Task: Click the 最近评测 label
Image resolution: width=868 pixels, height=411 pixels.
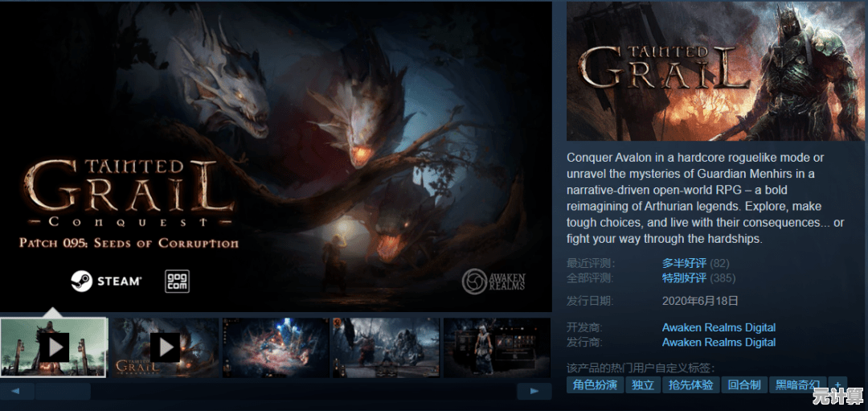Action: click(591, 262)
